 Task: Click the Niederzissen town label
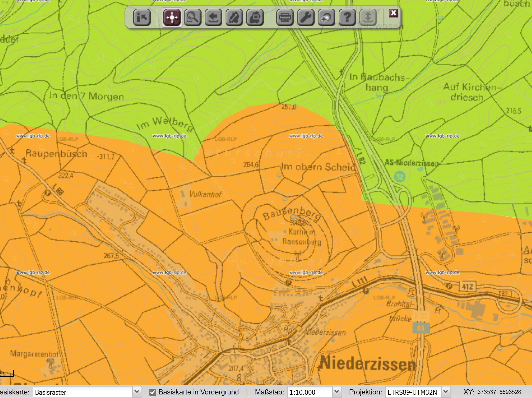click(367, 363)
